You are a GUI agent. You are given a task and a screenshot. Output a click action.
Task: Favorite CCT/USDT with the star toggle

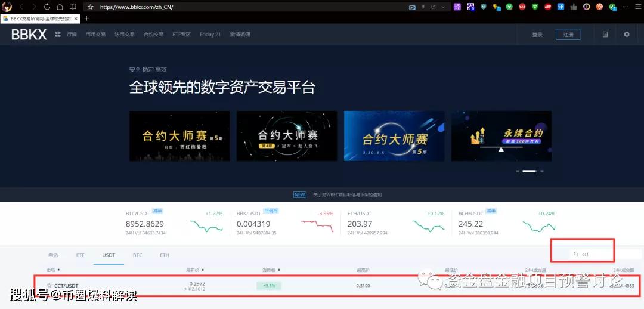click(49, 285)
